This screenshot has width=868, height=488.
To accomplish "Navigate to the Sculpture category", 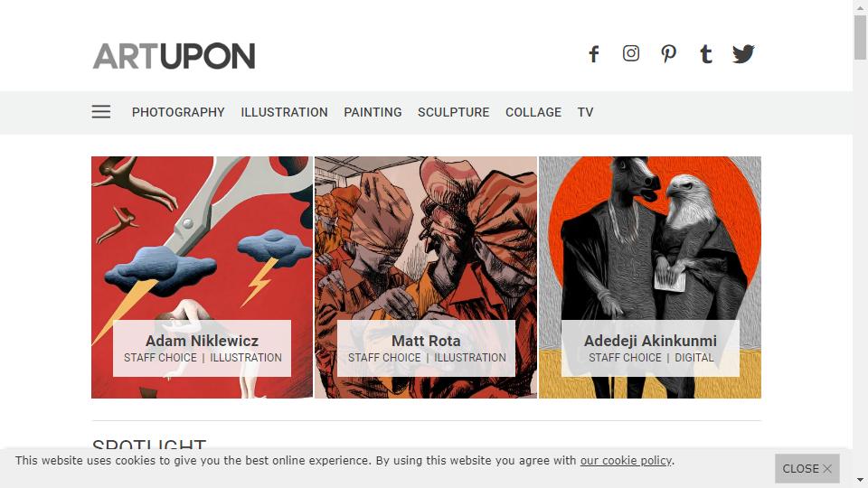I will [453, 112].
